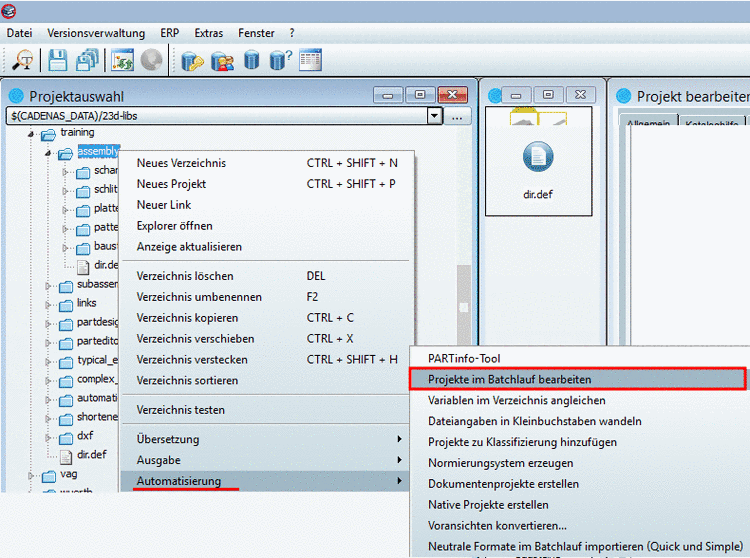Screen dimensions: 750x558
Task: Choose Neues Projekt from context menu
Action: point(266,184)
